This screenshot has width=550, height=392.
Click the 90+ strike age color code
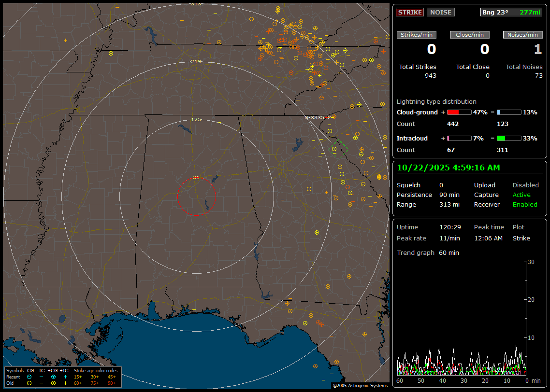112,383
